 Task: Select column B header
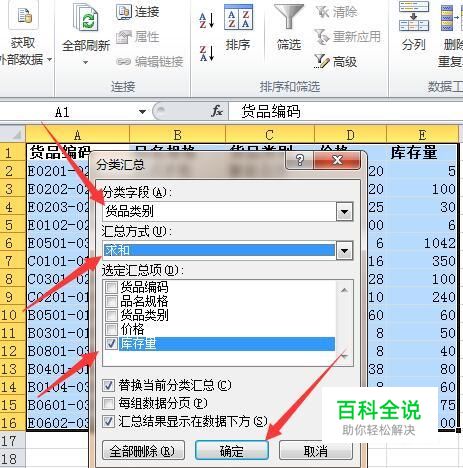click(x=177, y=135)
